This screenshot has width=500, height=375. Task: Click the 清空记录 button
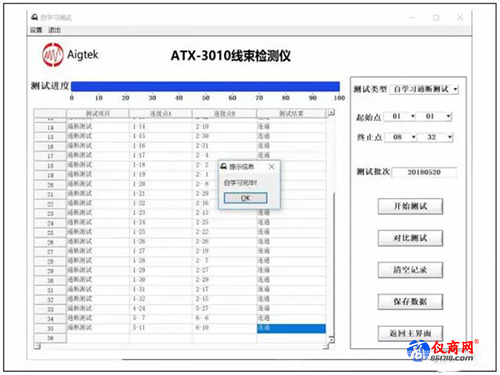click(410, 270)
